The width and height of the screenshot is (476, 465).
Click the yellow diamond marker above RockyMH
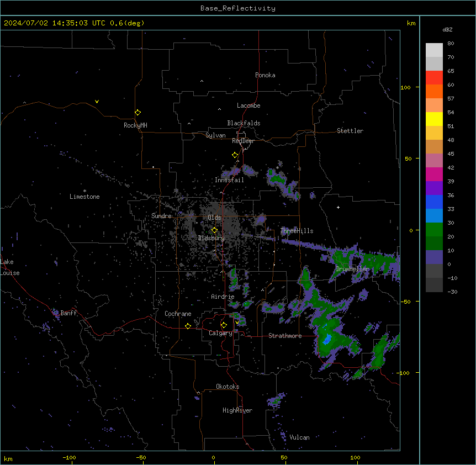point(137,113)
